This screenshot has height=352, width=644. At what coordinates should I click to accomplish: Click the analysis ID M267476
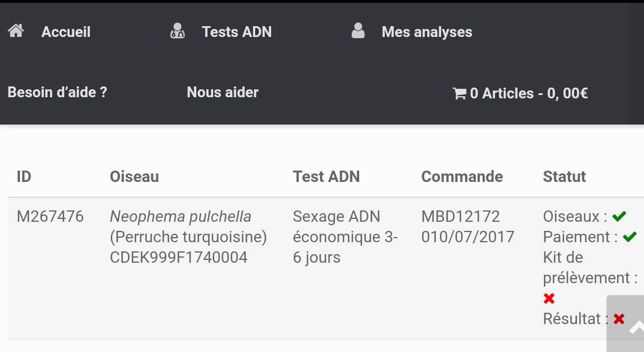[x=50, y=216]
